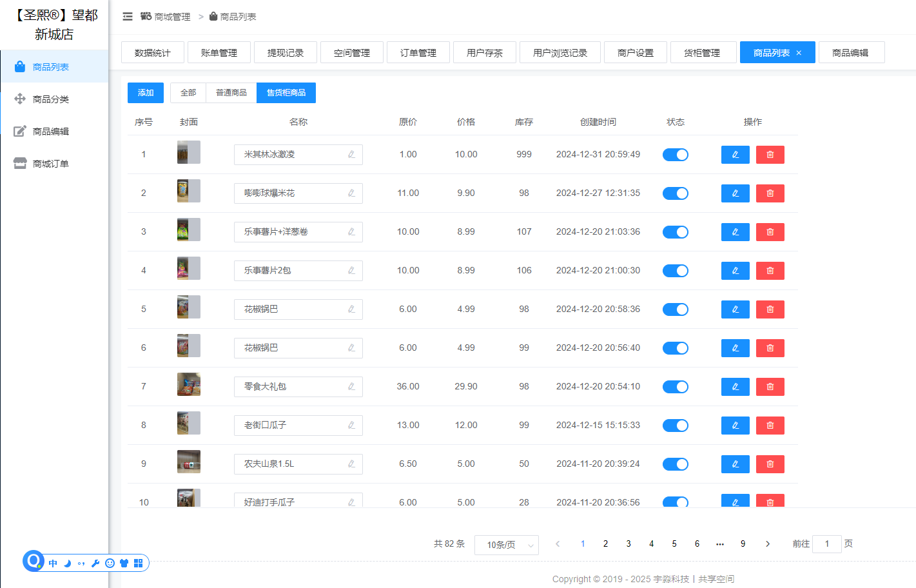
Task: Click the 前往 page number input field
Action: click(x=826, y=544)
